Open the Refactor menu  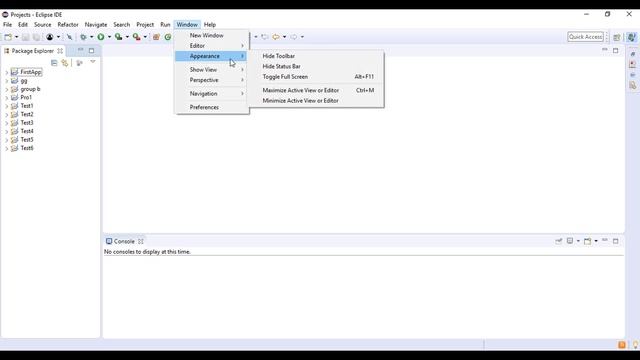(68, 24)
